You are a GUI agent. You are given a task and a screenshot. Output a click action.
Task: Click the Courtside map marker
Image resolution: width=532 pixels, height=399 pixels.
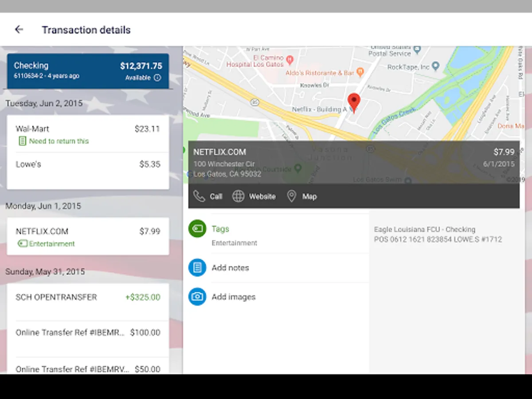[x=298, y=168]
